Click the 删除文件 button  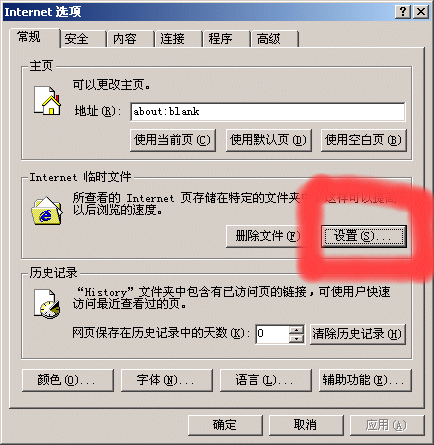pos(268,236)
